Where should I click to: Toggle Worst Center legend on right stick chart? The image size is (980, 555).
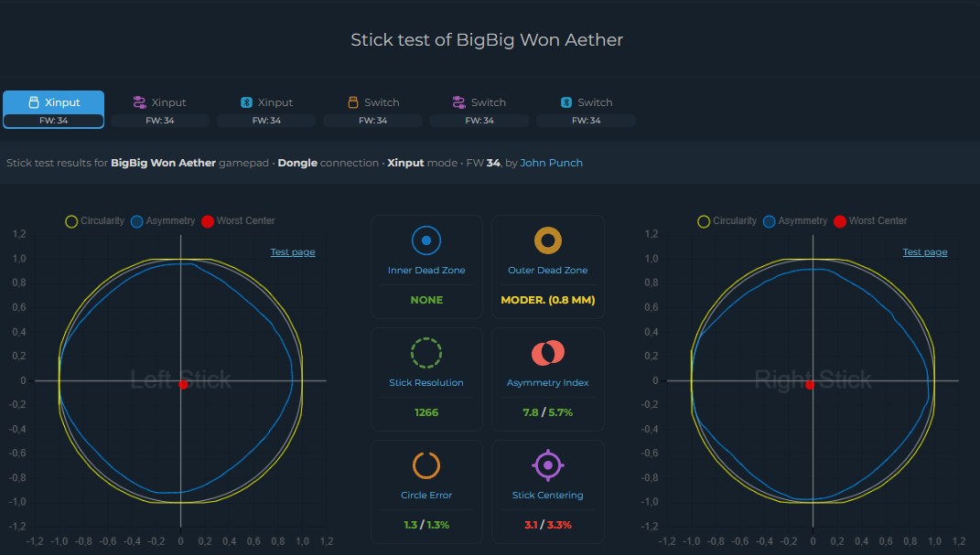(x=870, y=221)
